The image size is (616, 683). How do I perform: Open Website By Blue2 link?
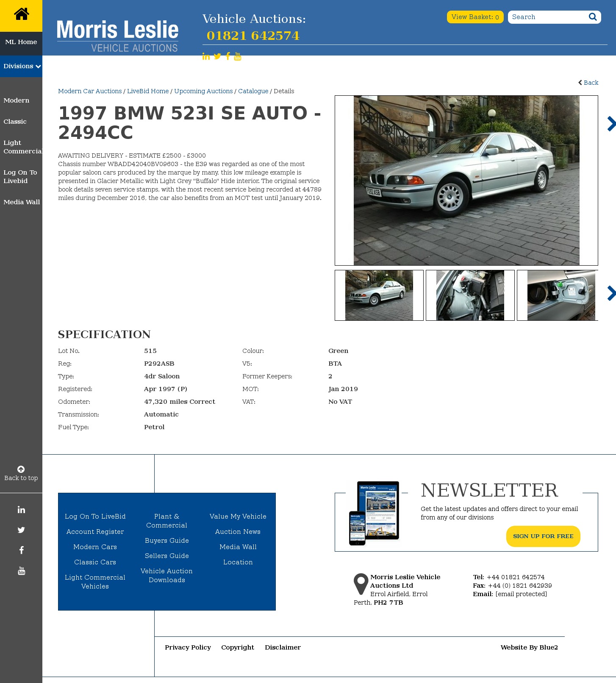(x=529, y=647)
